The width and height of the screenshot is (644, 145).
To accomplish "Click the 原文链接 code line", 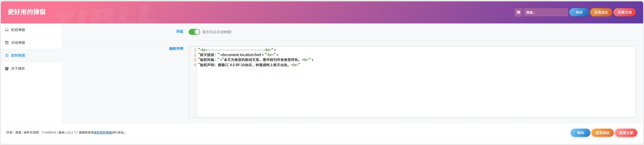I will (x=238, y=55).
